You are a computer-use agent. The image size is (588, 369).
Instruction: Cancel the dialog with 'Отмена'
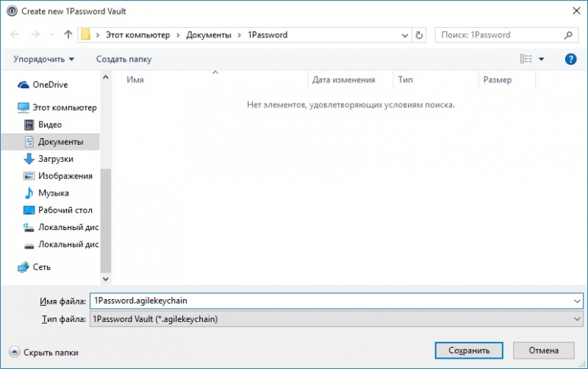543,351
